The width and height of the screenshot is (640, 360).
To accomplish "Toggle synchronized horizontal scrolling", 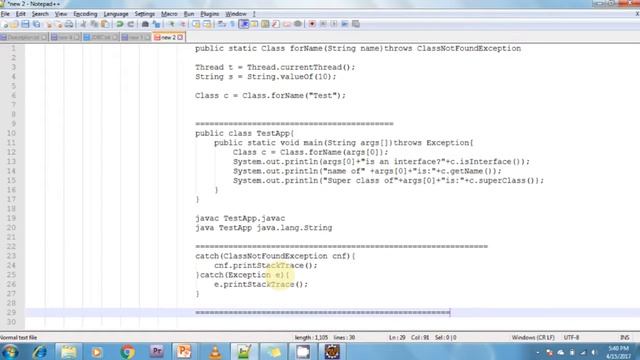I will coord(207,24).
